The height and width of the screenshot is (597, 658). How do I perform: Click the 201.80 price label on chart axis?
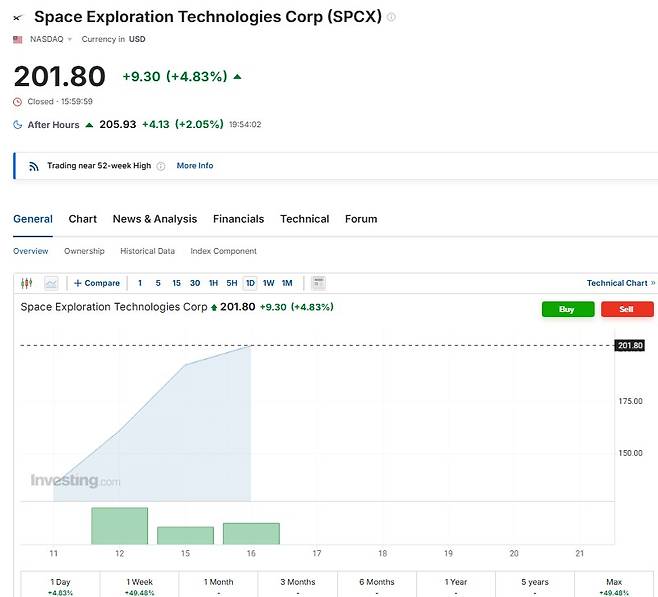[629, 346]
